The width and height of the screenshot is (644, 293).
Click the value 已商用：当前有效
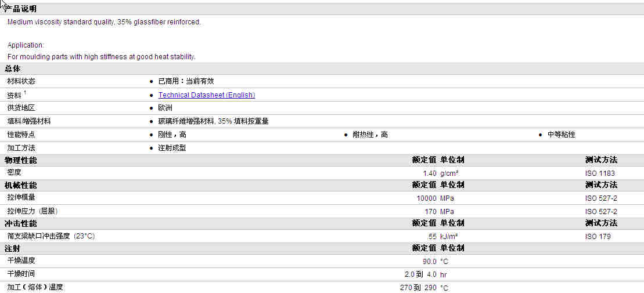pos(186,81)
